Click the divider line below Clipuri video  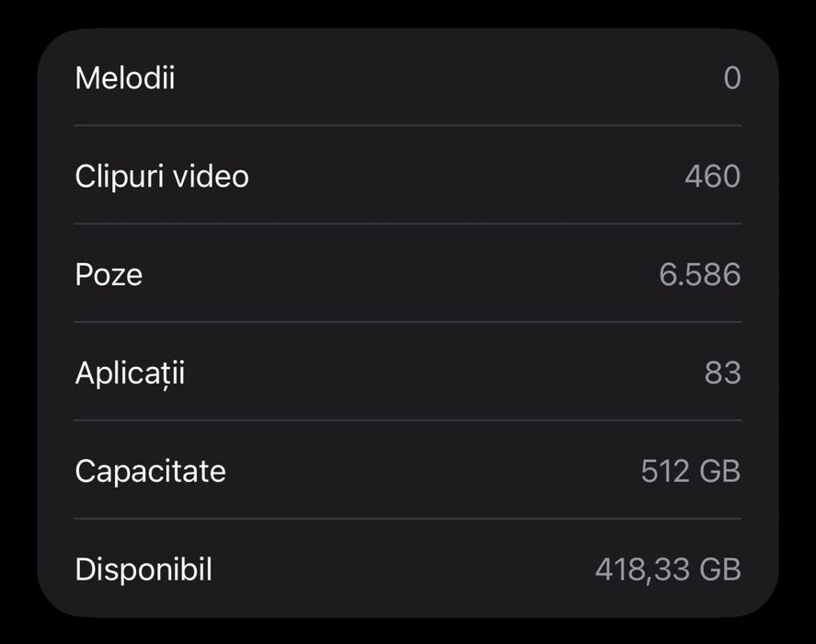408,224
